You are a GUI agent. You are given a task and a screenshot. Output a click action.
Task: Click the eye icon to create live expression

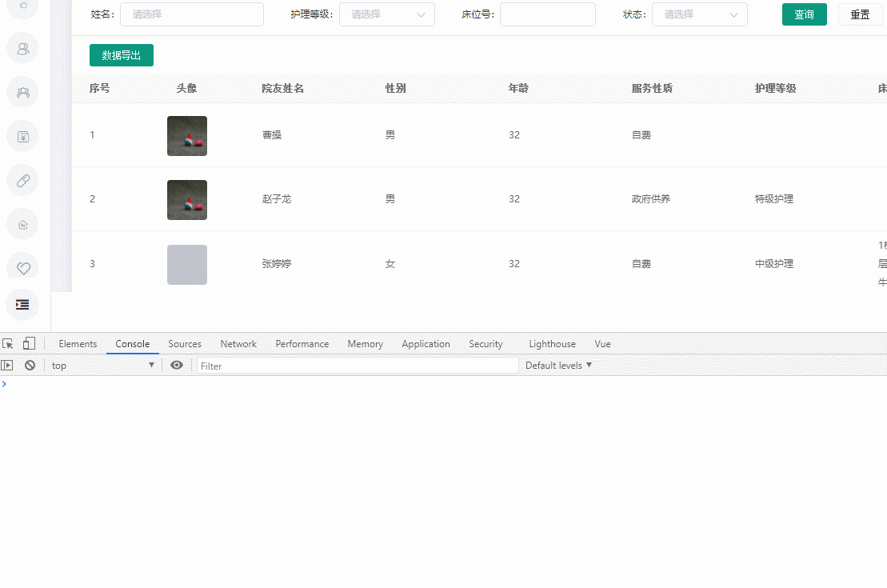click(177, 365)
